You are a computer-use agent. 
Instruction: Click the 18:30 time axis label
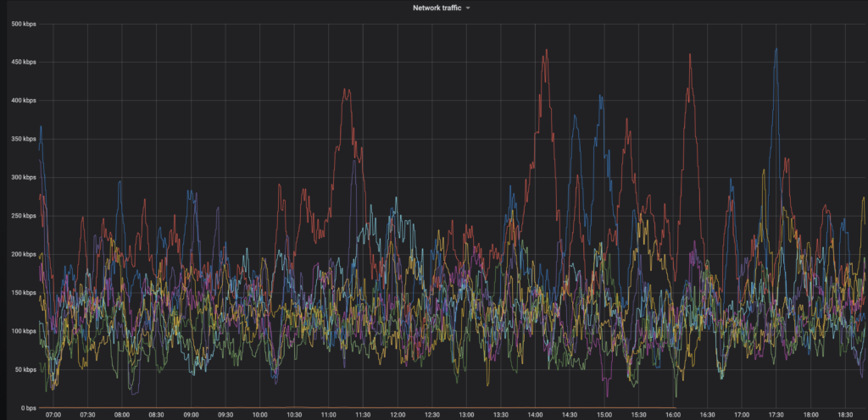coord(845,416)
